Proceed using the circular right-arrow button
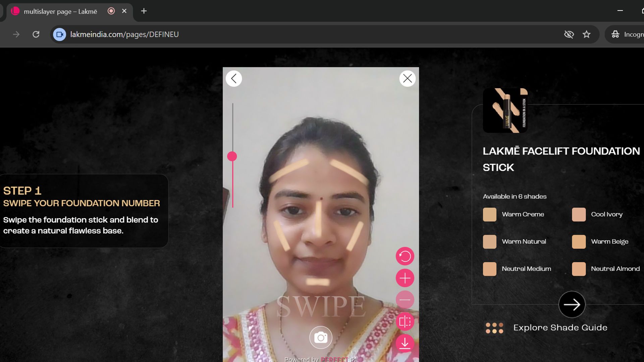644x362 pixels. [572, 304]
